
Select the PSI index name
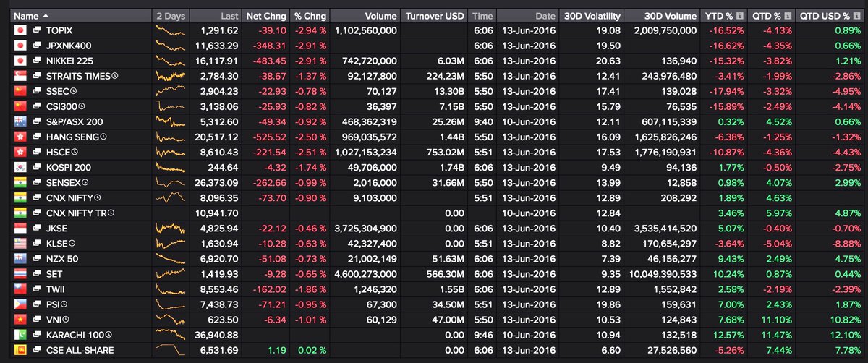(53, 304)
